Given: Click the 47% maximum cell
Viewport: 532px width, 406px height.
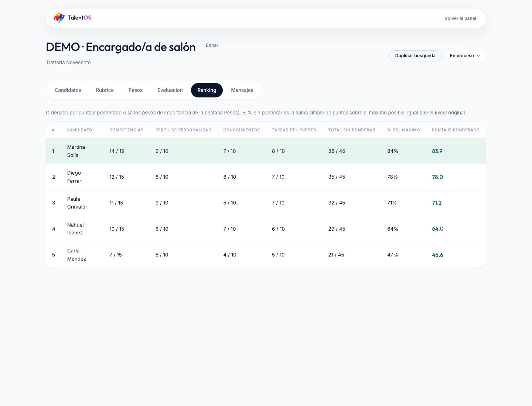Looking at the screenshot, I should (393, 255).
